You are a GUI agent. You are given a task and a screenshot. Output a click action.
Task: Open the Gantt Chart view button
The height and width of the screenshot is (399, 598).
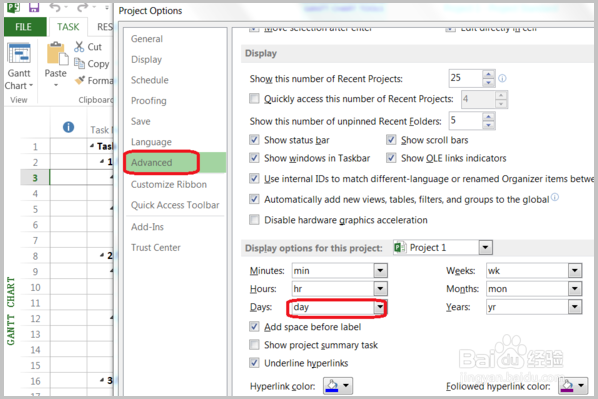[x=19, y=67]
